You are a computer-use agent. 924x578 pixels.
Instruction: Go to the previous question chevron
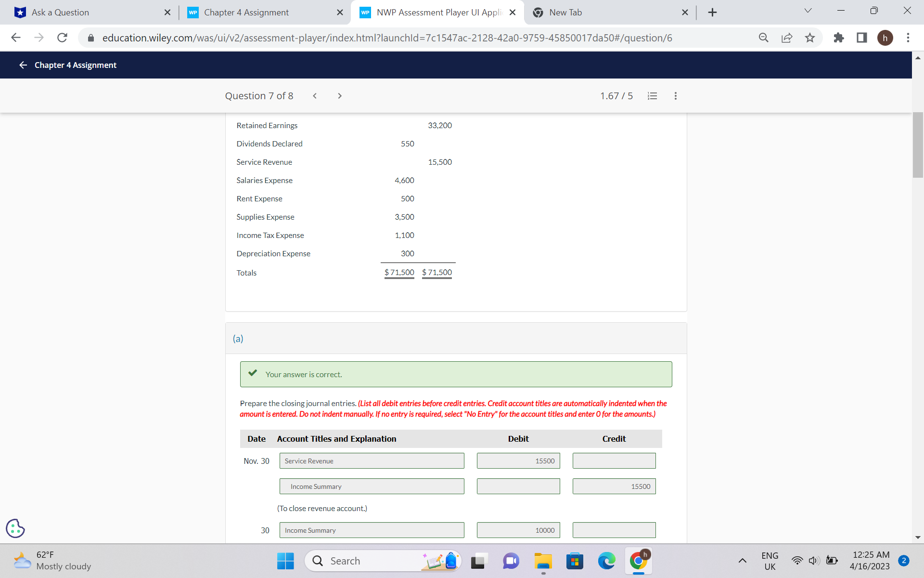[x=315, y=96]
